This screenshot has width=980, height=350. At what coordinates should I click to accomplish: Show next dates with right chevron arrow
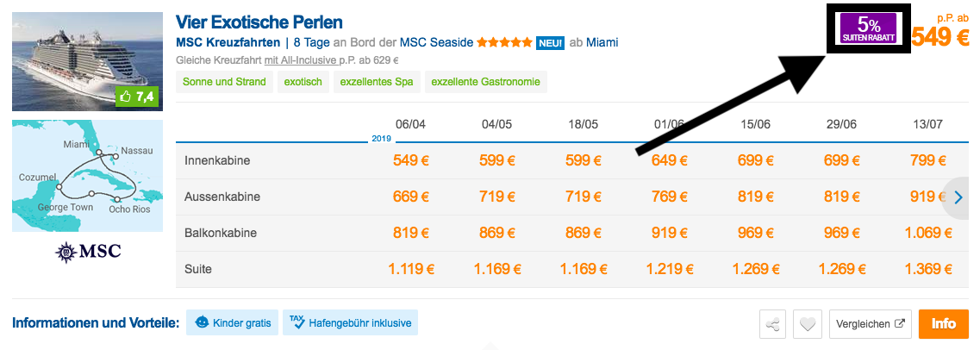coord(959,197)
